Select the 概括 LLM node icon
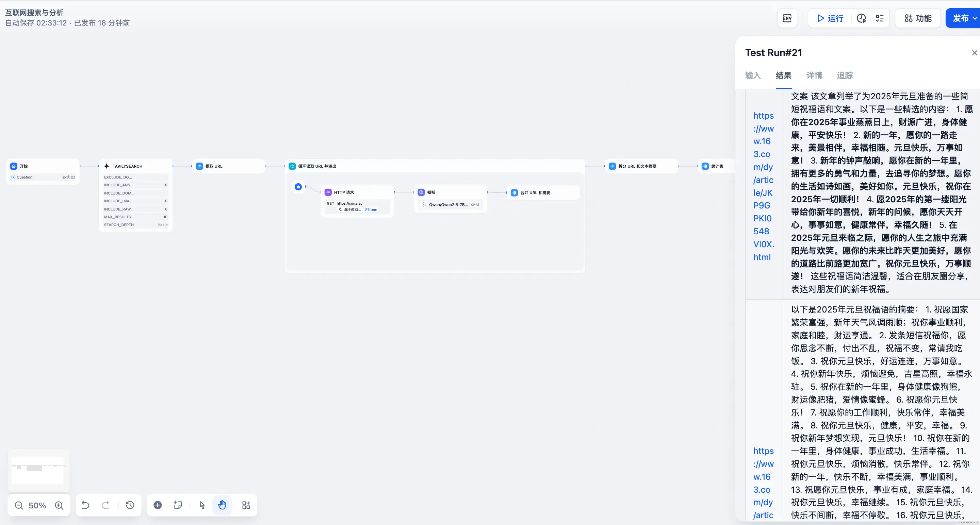Image resolution: width=980 pixels, height=525 pixels. click(x=421, y=192)
